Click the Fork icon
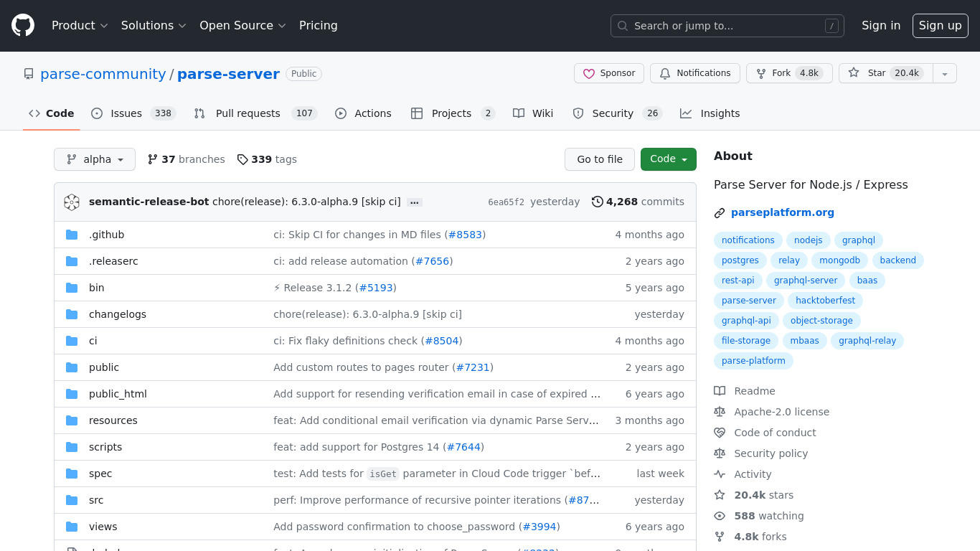The width and height of the screenshot is (980, 551). tap(760, 73)
